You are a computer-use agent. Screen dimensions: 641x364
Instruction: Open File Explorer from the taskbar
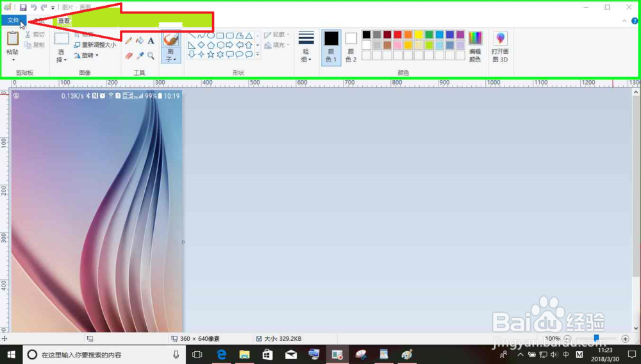point(244,354)
